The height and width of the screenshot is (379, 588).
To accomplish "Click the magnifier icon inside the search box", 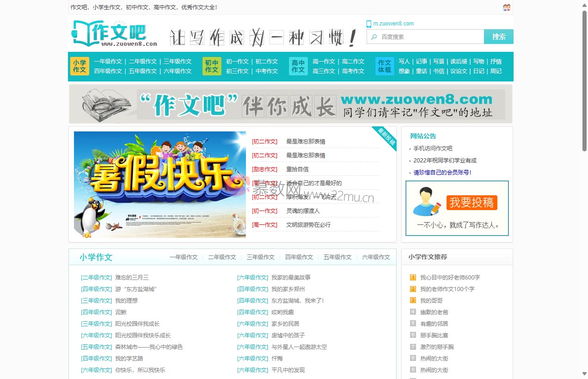I will [374, 37].
